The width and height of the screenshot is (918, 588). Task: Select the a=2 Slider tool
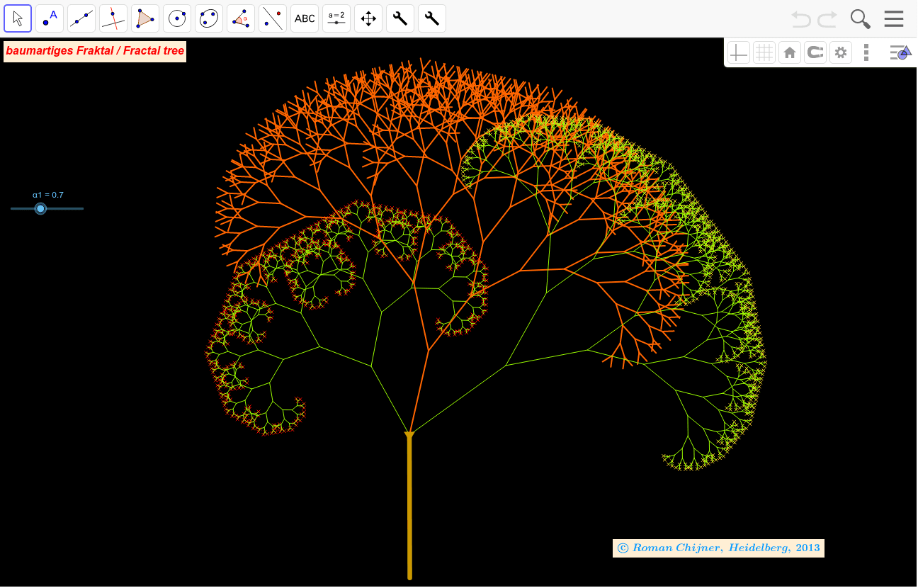(336, 18)
